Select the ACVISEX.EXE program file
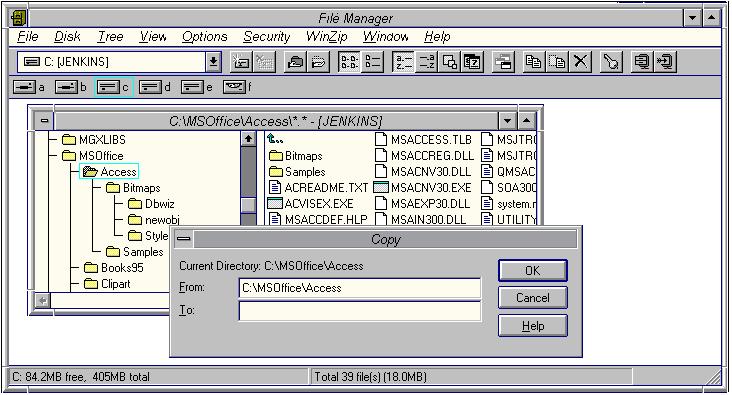This screenshot has height=395, width=732. [310, 204]
